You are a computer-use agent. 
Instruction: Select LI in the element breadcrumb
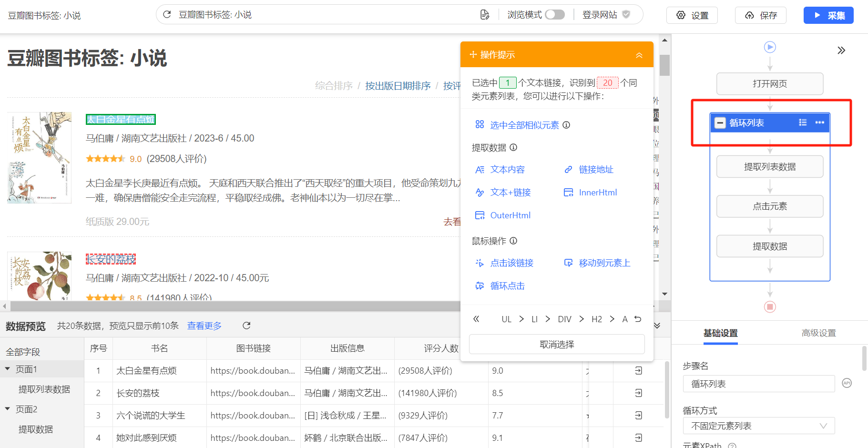coord(534,319)
